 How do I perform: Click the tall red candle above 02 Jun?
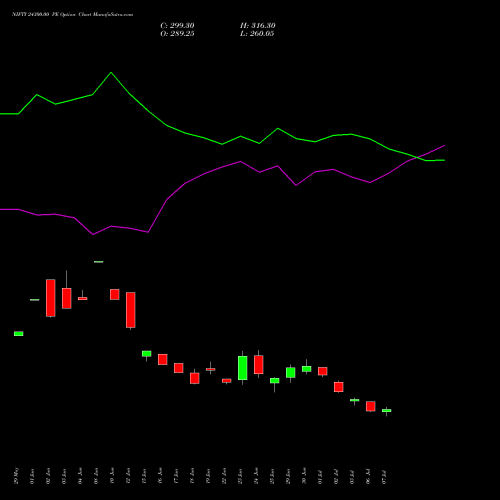point(51,298)
